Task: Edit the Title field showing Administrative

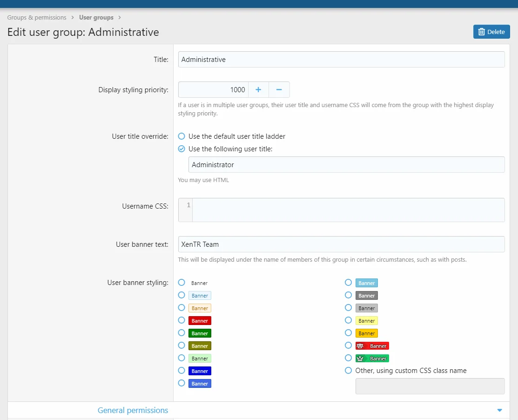Action: [341, 59]
